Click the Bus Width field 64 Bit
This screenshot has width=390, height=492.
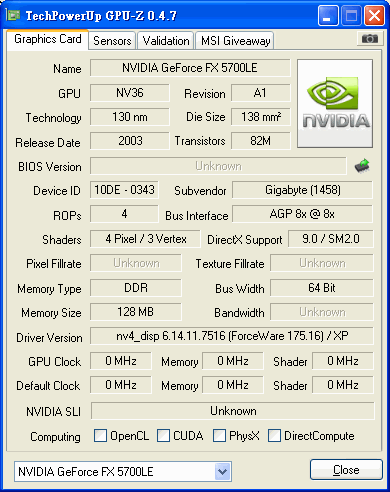322,288
